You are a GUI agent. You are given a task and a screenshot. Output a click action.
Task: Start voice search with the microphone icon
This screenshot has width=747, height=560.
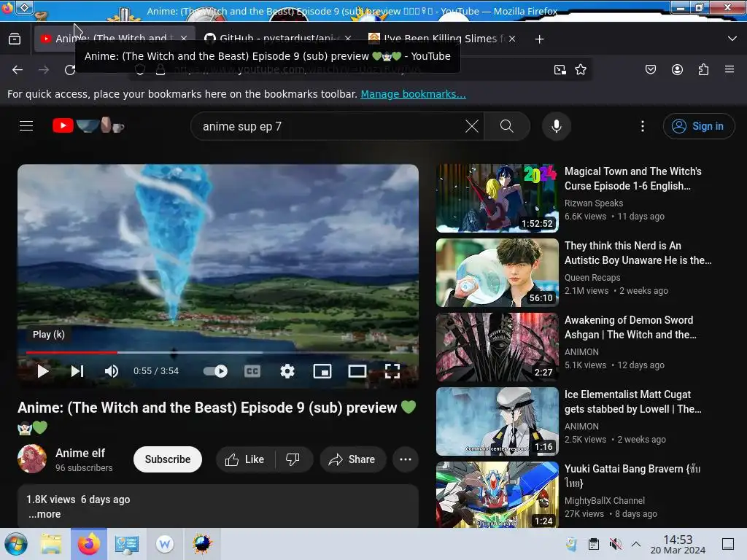556,126
